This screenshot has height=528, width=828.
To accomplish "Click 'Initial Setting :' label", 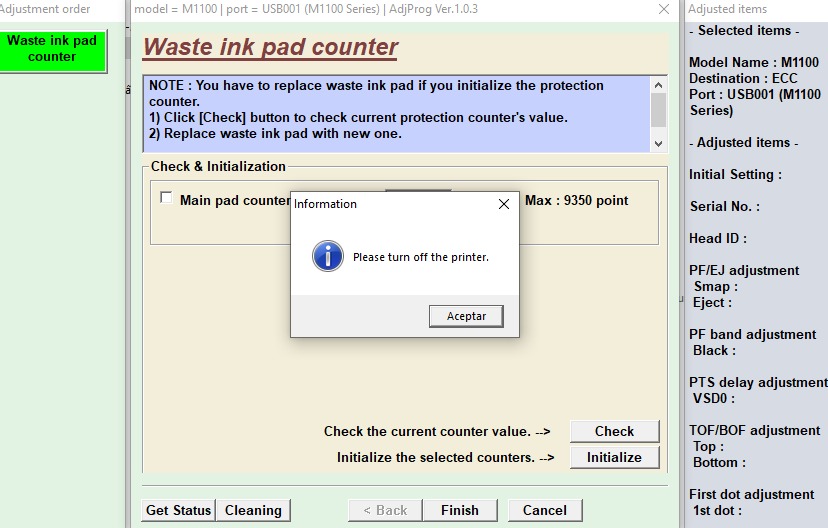I will click(736, 175).
